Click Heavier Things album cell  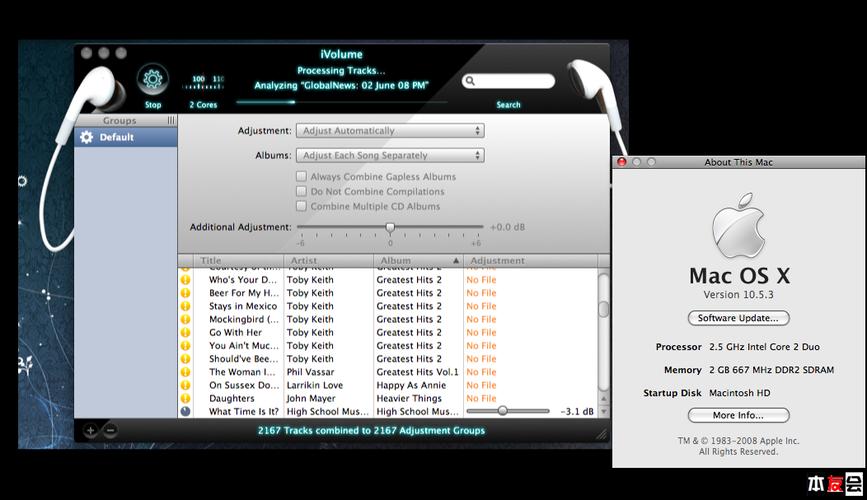tap(409, 398)
